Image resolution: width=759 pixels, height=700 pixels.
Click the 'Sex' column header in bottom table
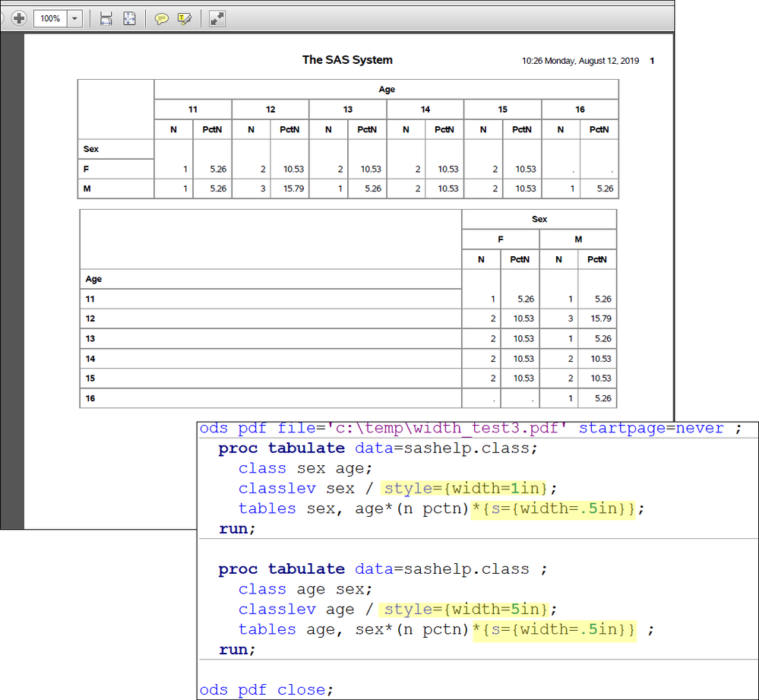539,220
